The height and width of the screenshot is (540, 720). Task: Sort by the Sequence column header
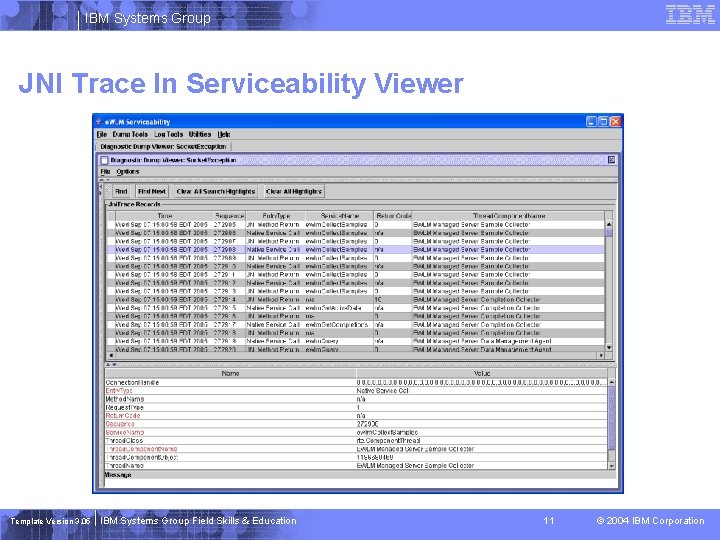(x=230, y=215)
